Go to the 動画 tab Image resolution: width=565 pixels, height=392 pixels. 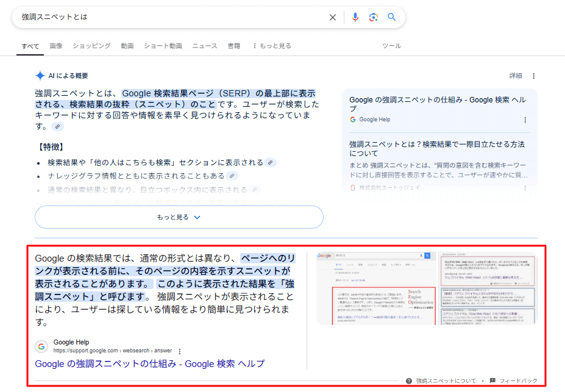point(127,46)
